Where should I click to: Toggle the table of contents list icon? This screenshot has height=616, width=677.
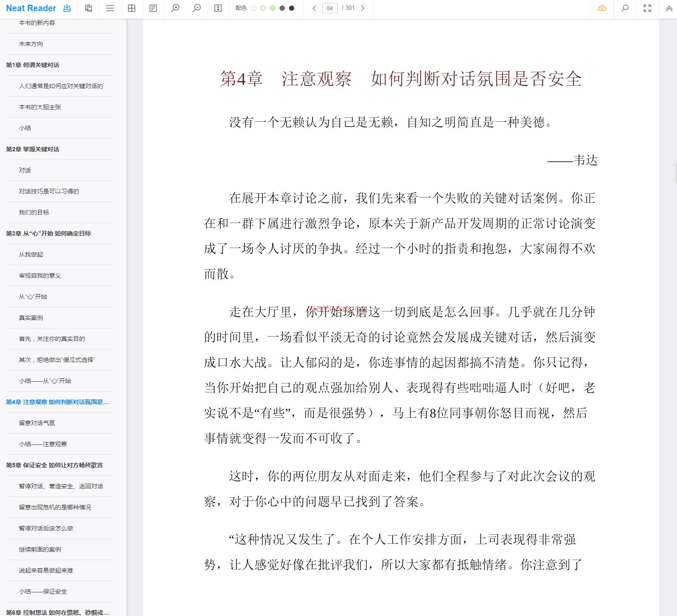click(x=110, y=8)
